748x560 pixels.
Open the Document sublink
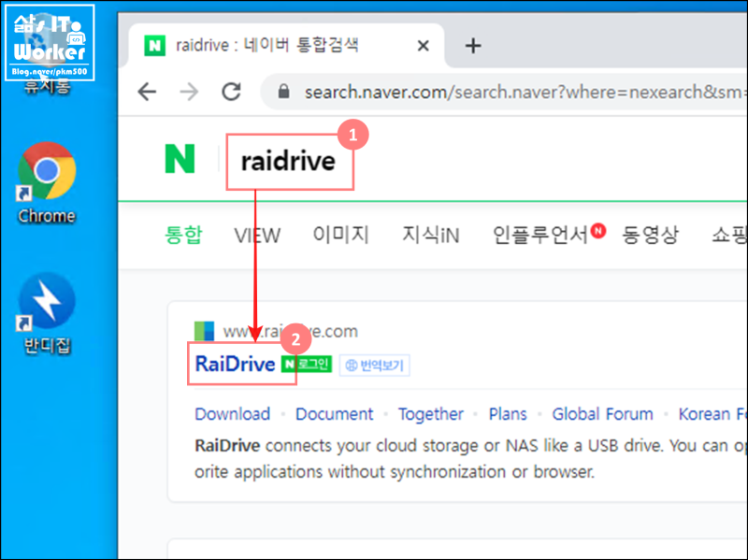pos(335,414)
